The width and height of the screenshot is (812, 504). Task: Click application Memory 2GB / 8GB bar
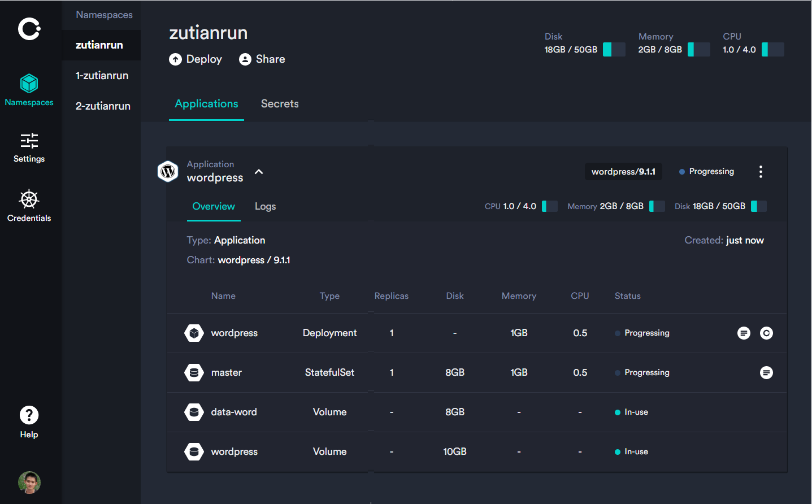click(x=657, y=206)
